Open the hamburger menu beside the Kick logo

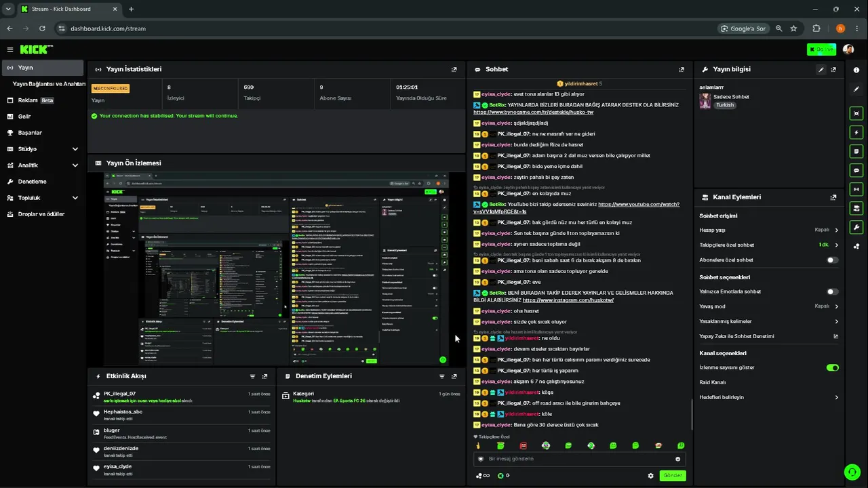click(x=10, y=49)
